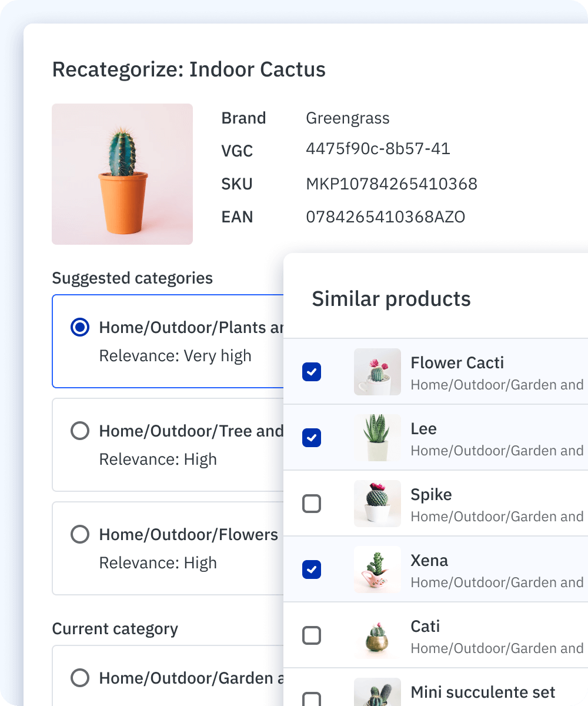Open the Xena product name link
This screenshot has height=706, width=588.
click(x=429, y=561)
